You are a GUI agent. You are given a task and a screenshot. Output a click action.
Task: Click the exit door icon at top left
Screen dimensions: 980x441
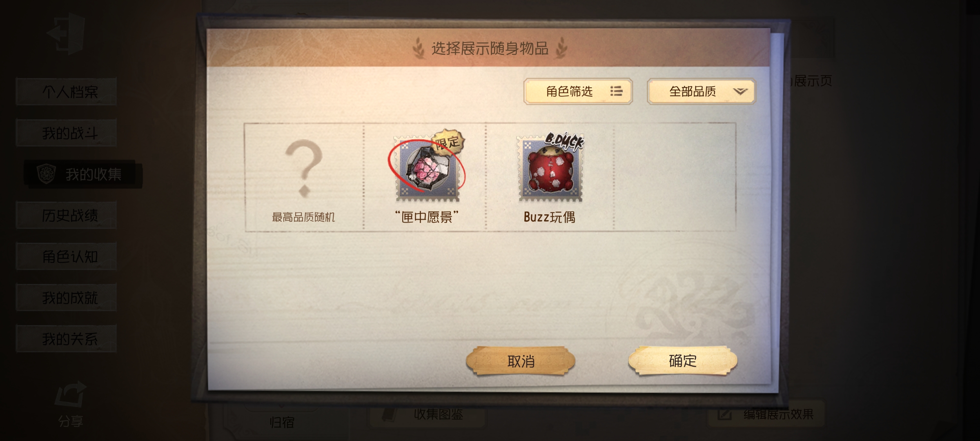(x=67, y=33)
